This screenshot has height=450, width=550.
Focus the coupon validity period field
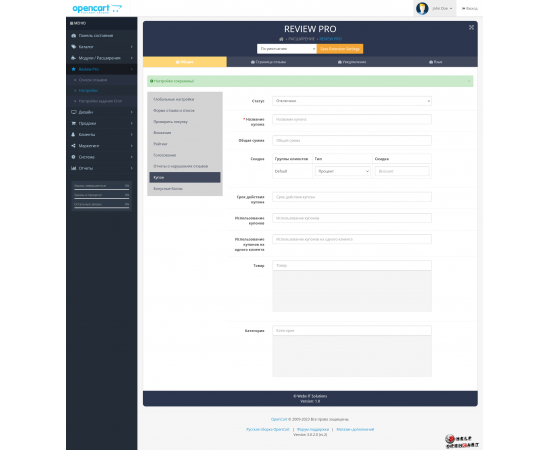pyautogui.click(x=352, y=197)
